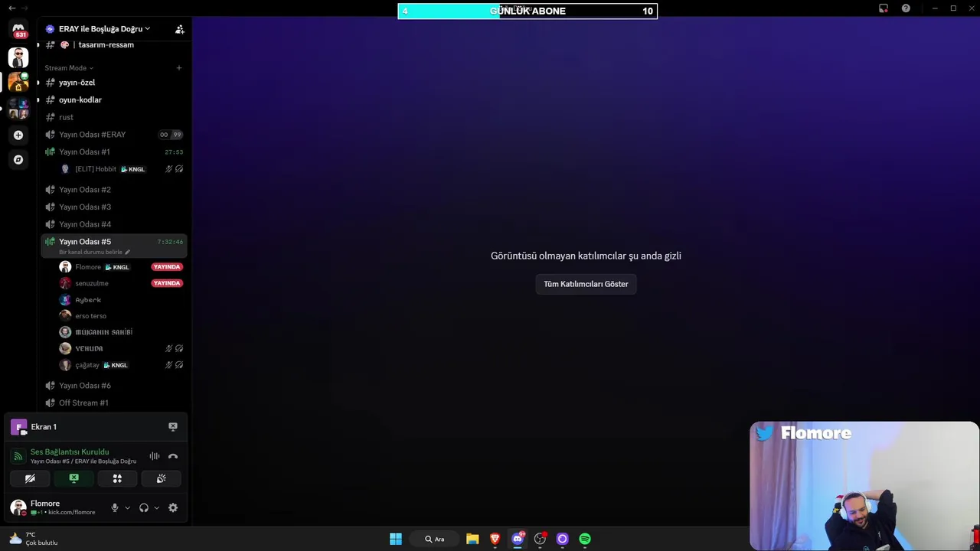The width and height of the screenshot is (980, 551).
Task: Open the second server avatar in sidebar
Action: [18, 81]
